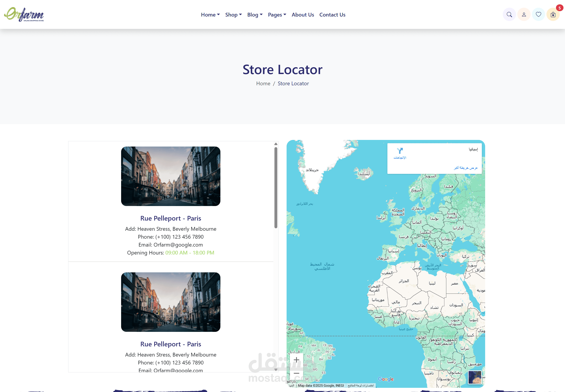The image size is (565, 392).
Task: Expand the Home dropdown menu
Action: click(210, 15)
